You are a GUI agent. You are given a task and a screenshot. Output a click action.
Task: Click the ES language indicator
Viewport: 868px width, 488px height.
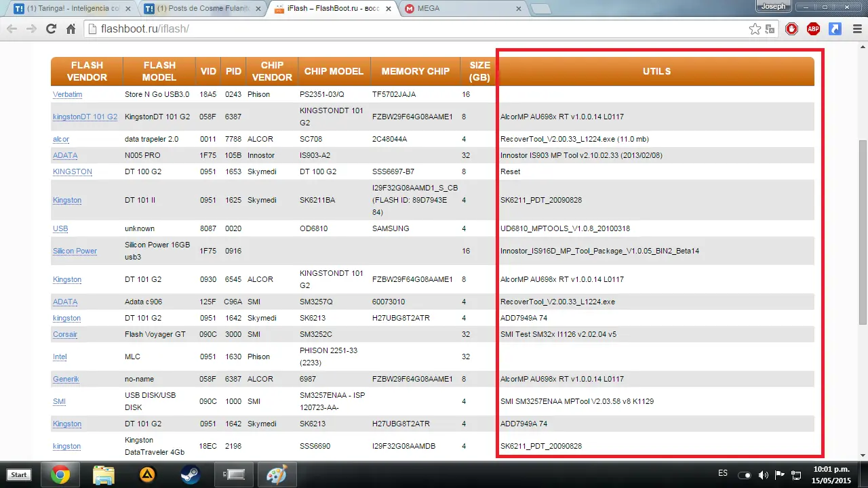pyautogui.click(x=723, y=474)
